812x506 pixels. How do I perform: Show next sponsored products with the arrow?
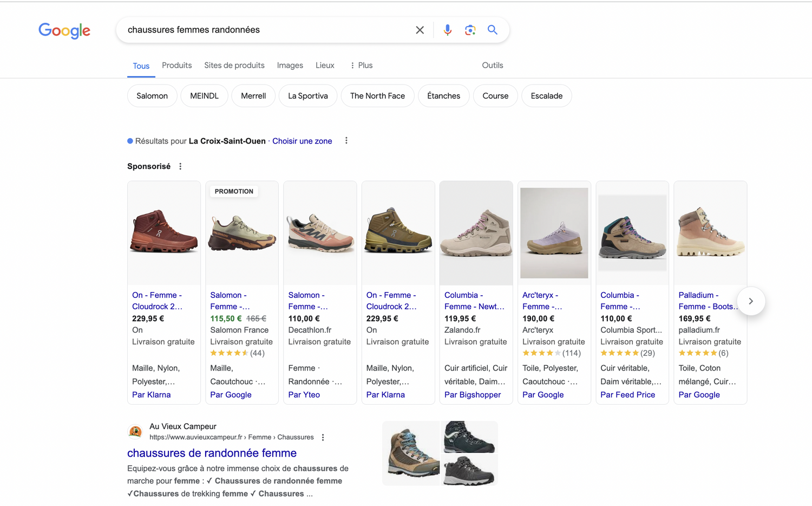[x=751, y=301]
